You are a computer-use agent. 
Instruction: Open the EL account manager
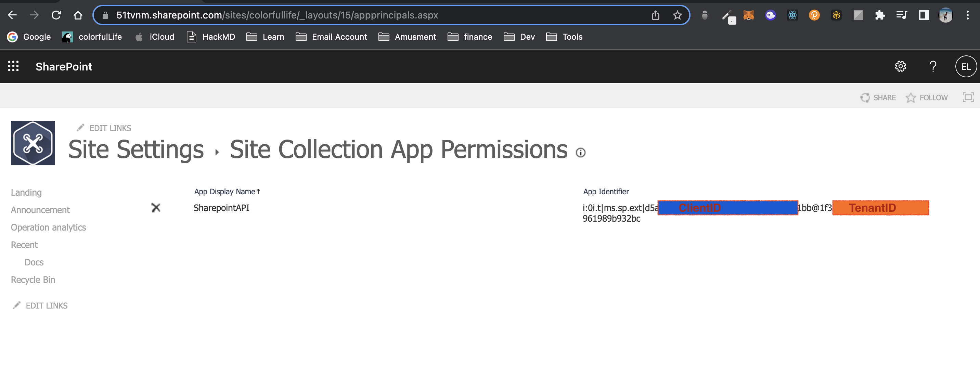(x=966, y=66)
